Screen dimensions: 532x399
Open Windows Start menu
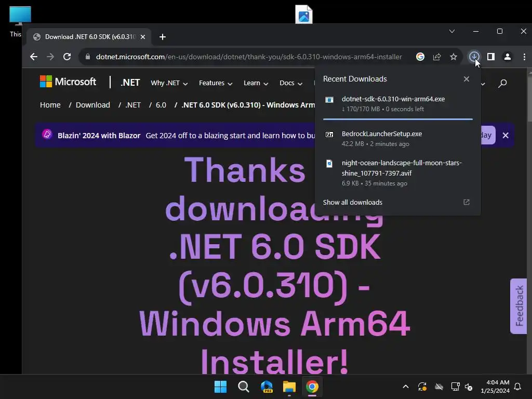pos(220,387)
